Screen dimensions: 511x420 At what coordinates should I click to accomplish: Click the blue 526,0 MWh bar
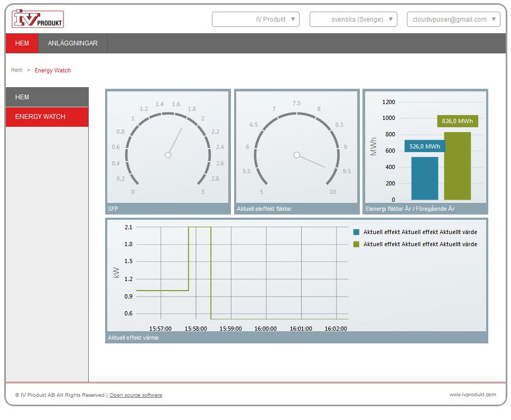(425, 178)
